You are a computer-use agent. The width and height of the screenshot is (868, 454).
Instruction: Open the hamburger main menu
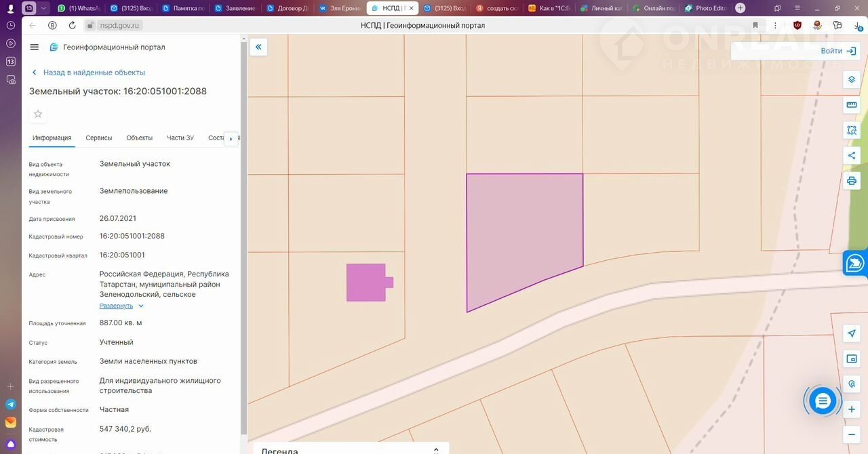click(35, 47)
